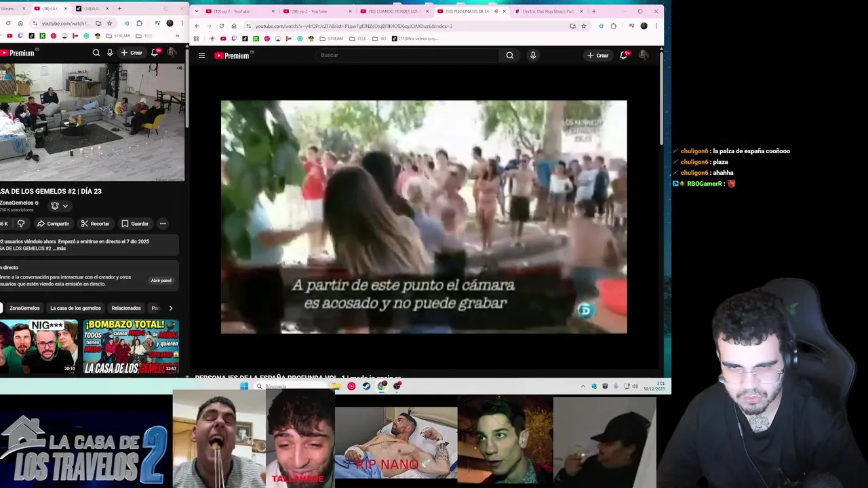
Task: Open Kick bookmark in left browser bookmarks bar
Action: point(43,36)
